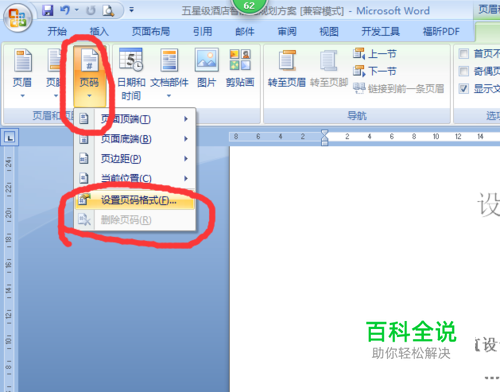Open dropdown arrow under 文档部件
The height and width of the screenshot is (392, 500).
[169, 96]
